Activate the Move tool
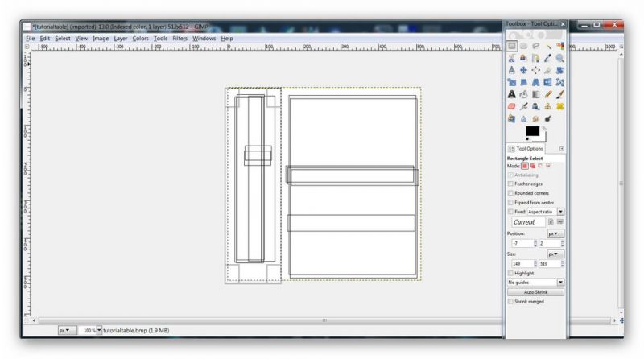Image resolution: width=644 pixels, height=359 pixels. pyautogui.click(x=523, y=71)
